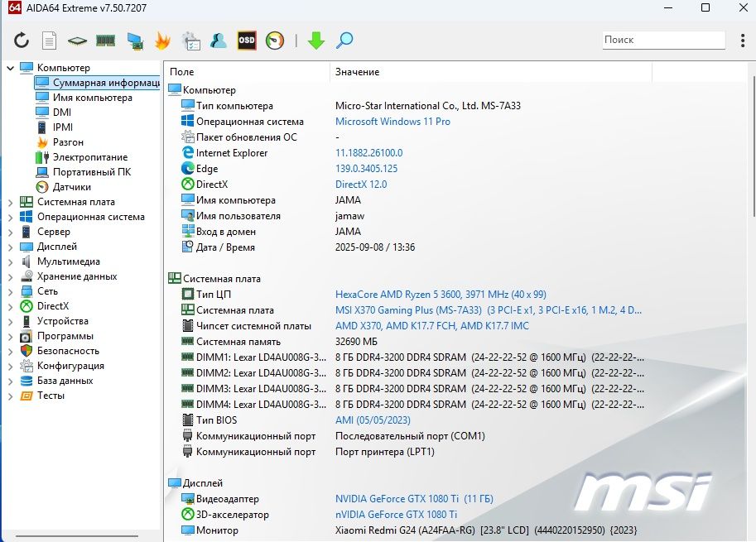756x542 pixels.
Task: Expand the Сервер tree node
Action: [10, 233]
